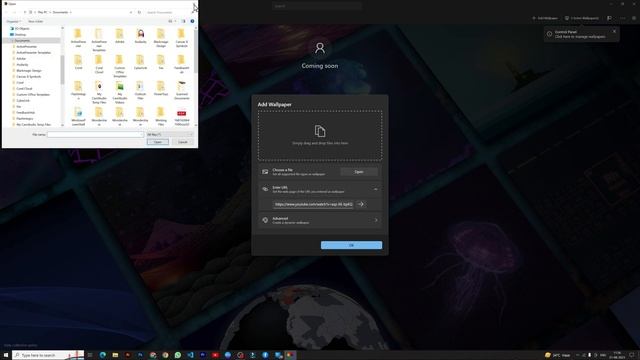Close the Control Panel tooltip
Viewport: 640px width, 360px height.
pos(614,31)
